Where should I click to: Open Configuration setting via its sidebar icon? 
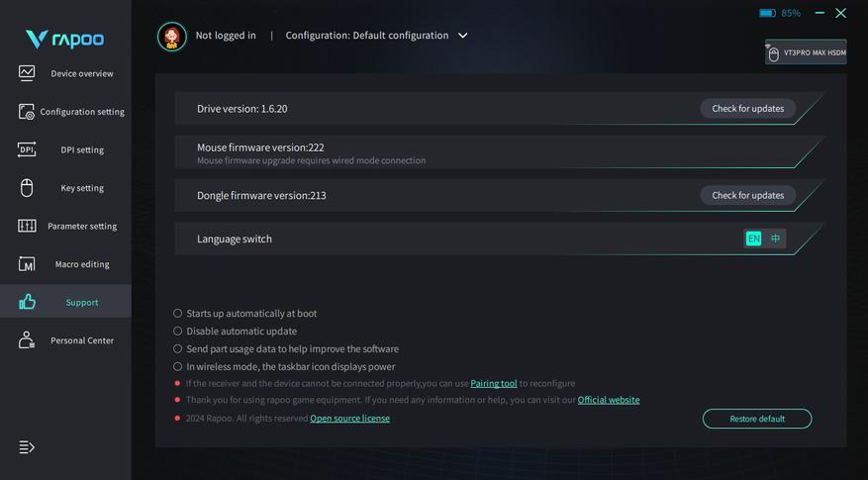coord(27,112)
